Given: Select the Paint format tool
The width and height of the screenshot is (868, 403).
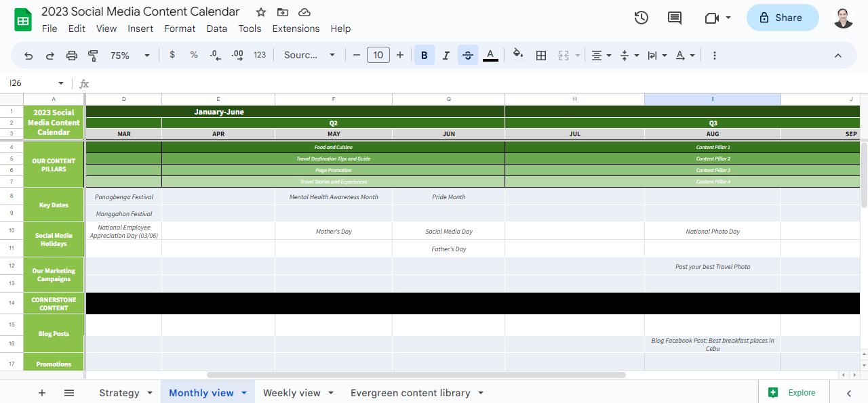Looking at the screenshot, I should coord(94,56).
